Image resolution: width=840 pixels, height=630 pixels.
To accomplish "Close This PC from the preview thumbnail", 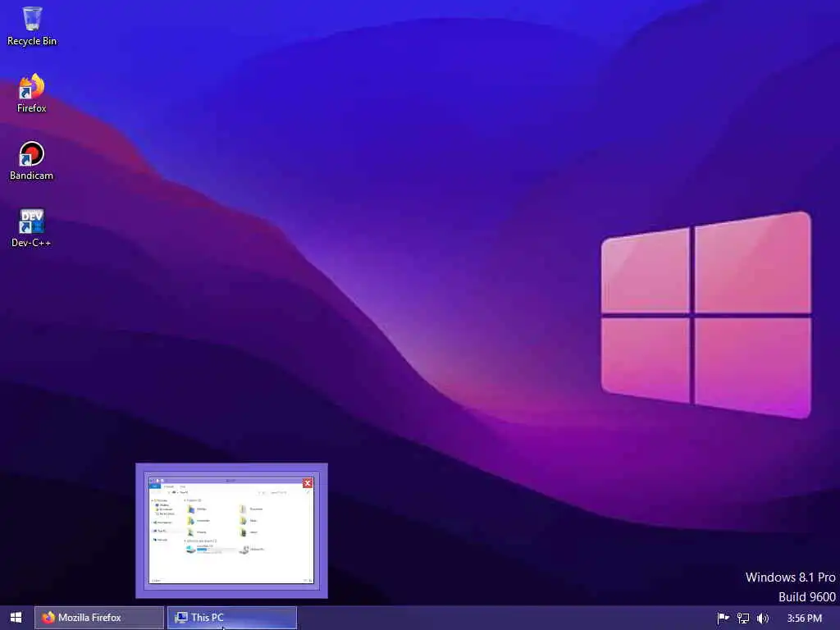I will 308,483.
